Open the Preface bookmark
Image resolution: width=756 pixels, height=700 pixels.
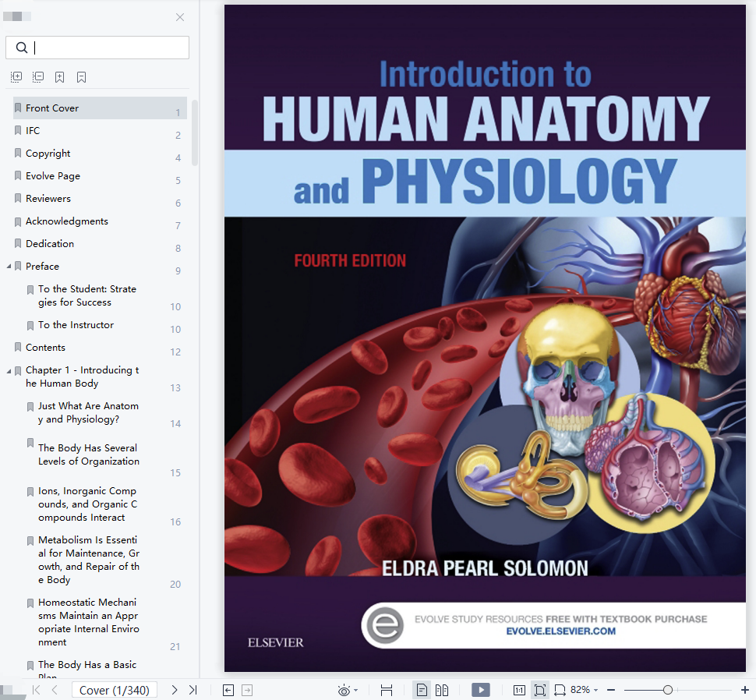[x=42, y=267]
